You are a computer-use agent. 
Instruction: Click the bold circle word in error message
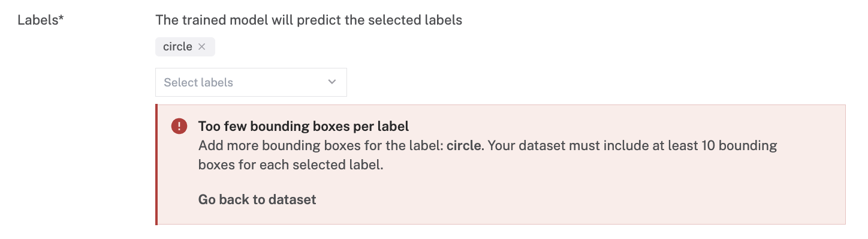point(464,145)
